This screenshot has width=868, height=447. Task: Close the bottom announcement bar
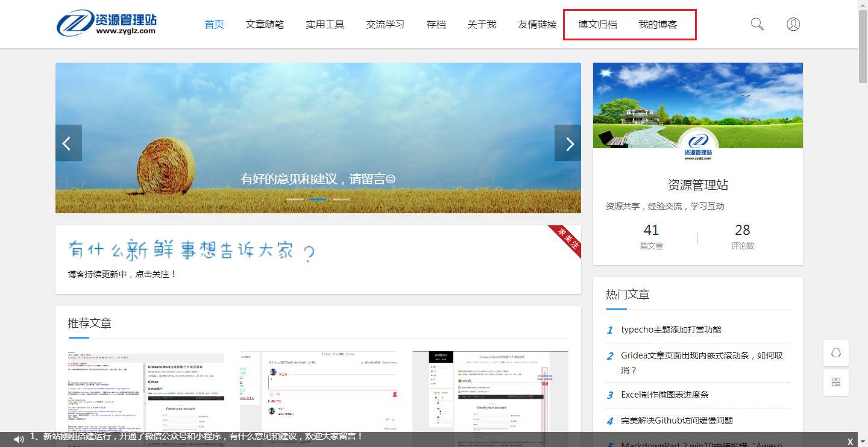coord(850,442)
